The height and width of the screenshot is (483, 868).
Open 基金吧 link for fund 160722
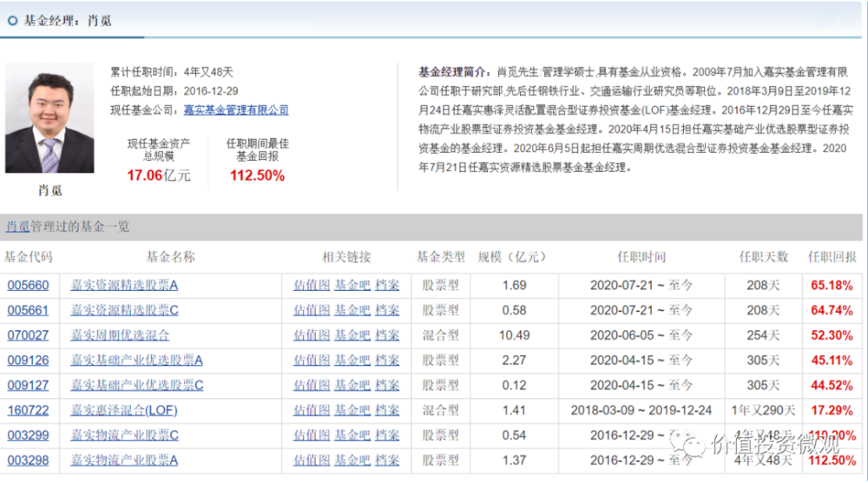click(352, 410)
